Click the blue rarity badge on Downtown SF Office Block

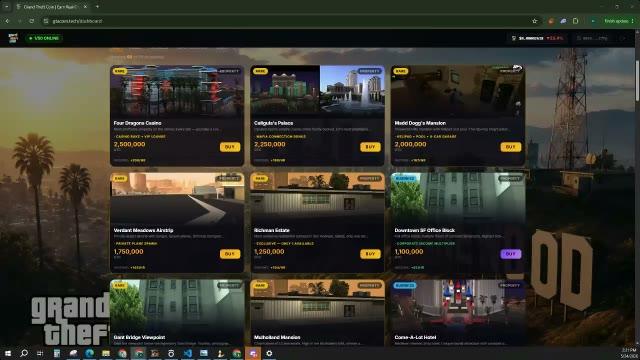[x=405, y=178]
